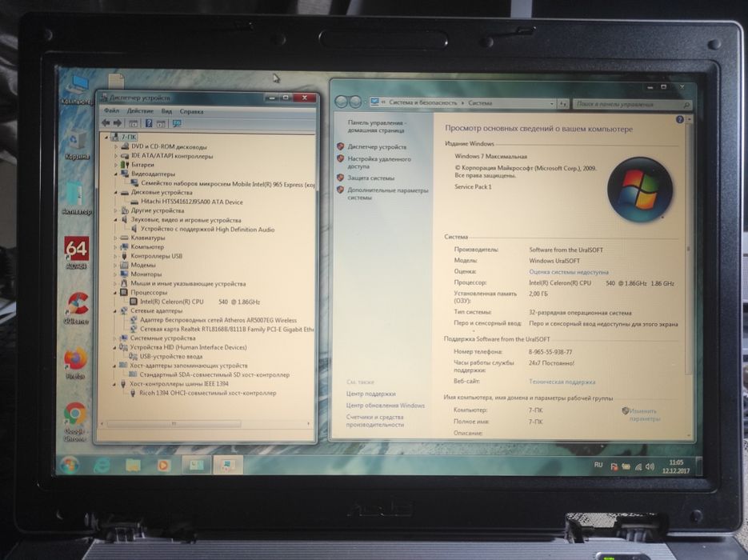The image size is (748, 560).
Task: Click the blue Help question-mark toolbar icon
Action: tap(149, 123)
